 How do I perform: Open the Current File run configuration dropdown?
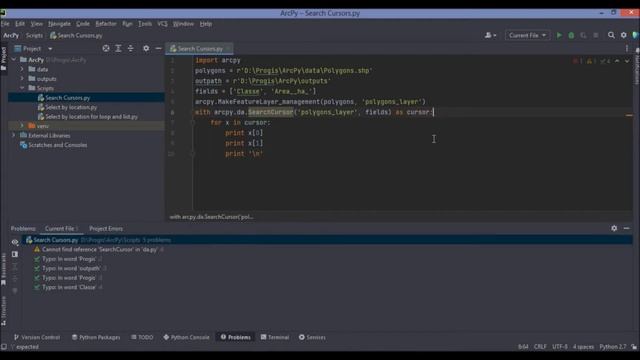tap(527, 36)
